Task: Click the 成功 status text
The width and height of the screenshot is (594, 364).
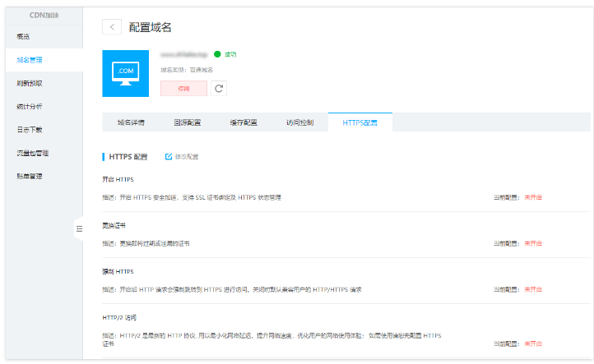Action: pyautogui.click(x=230, y=54)
